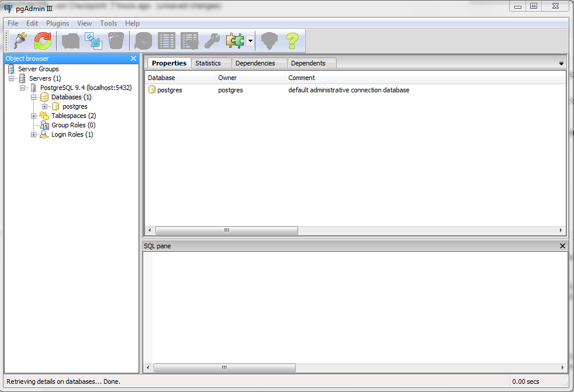Close the SQL pane
The image size is (574, 392).
pos(563,246)
